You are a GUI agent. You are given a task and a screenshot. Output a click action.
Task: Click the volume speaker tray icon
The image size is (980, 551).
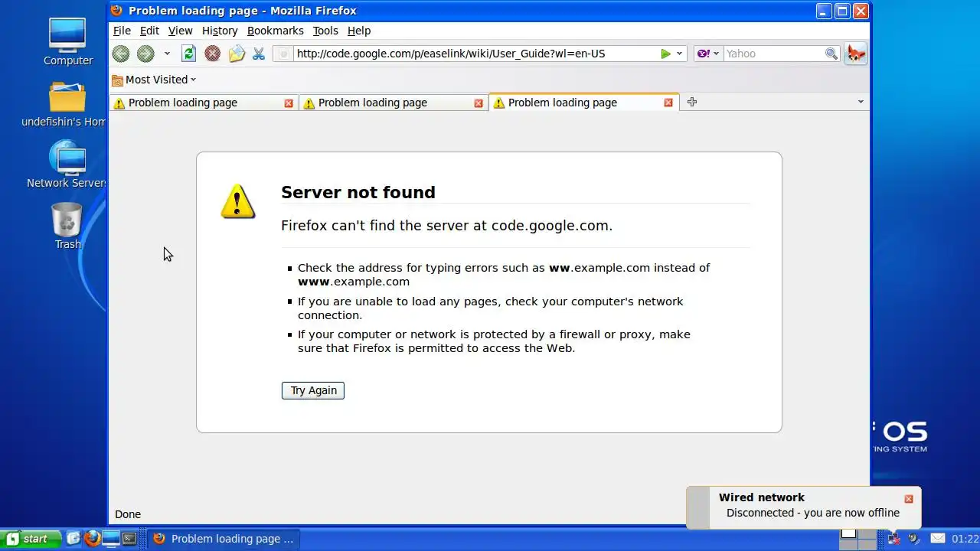(914, 539)
